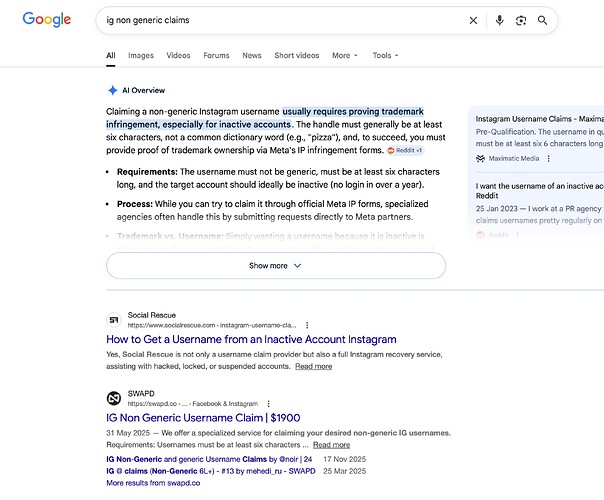This screenshot has height=500, width=604.
Task: Open the Tools dropdown
Action: click(385, 55)
